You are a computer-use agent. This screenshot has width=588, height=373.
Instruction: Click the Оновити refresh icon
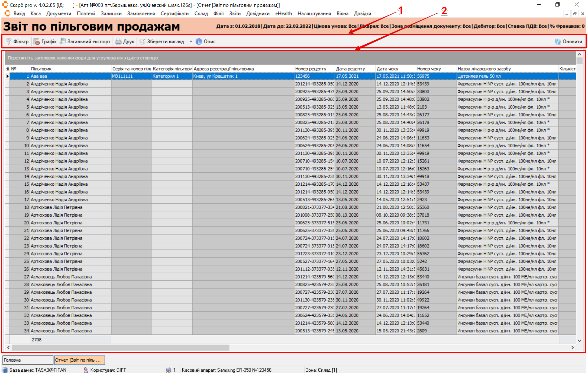[x=558, y=41]
